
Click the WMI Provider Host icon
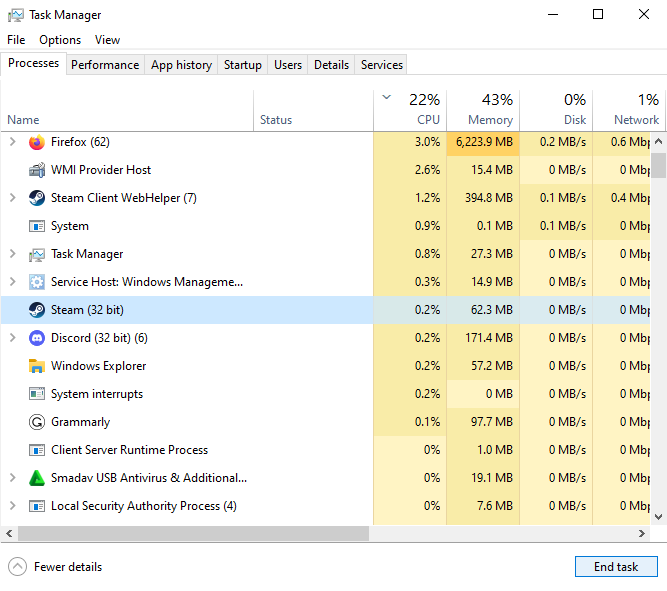coord(37,170)
